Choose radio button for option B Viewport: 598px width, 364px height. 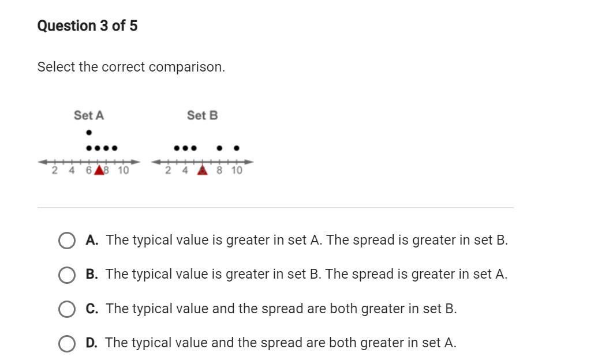67,275
